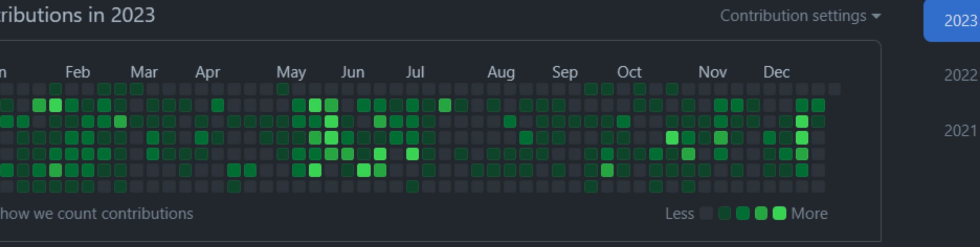980x247 pixels.
Task: Click the single final-week cell ending the top row
Action: point(834,89)
